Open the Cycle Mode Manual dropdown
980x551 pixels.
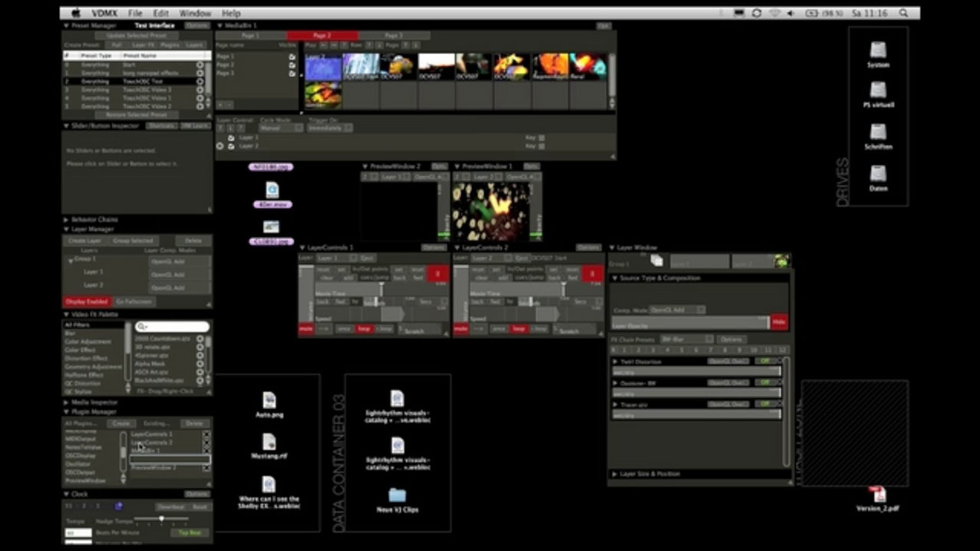[281, 128]
